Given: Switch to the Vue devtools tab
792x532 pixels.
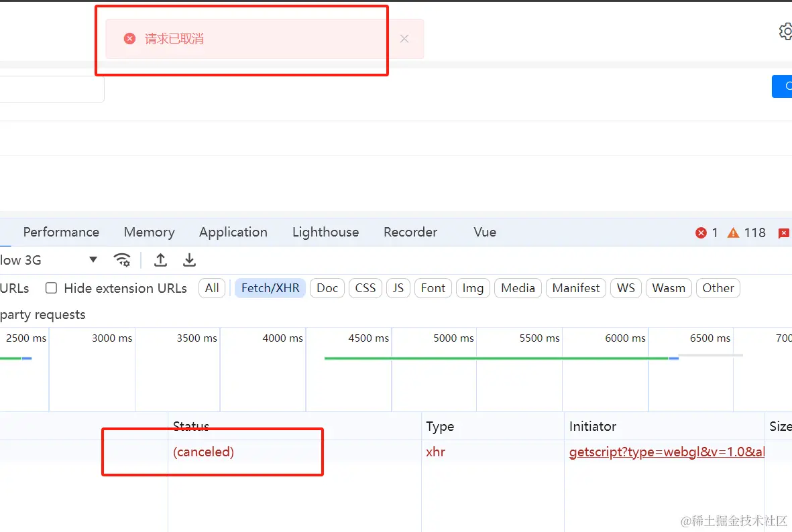Looking at the screenshot, I should [485, 232].
